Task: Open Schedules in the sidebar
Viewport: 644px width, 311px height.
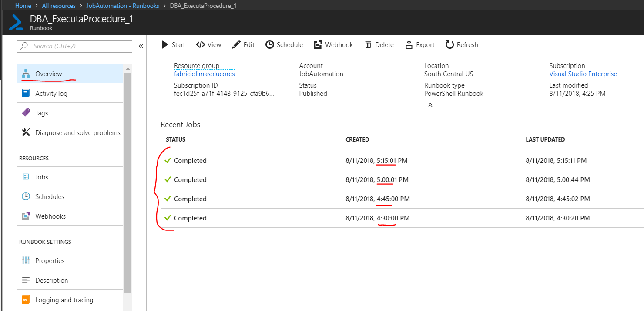Action: pyautogui.click(x=50, y=197)
